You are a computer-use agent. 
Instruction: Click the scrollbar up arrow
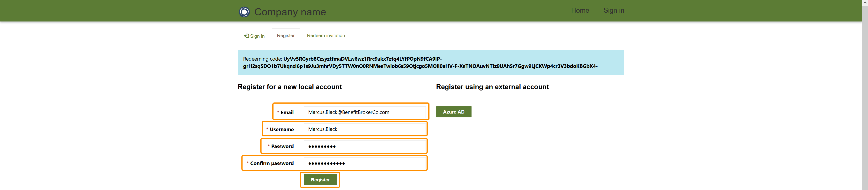coord(865,2)
